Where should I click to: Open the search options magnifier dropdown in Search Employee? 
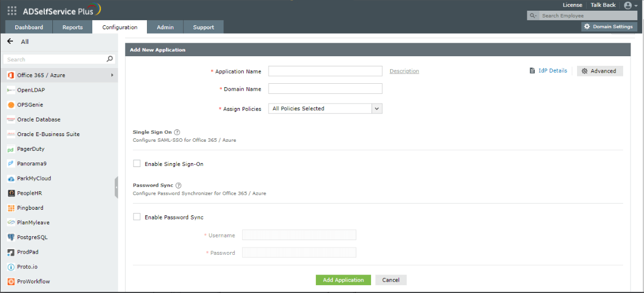coord(534,16)
